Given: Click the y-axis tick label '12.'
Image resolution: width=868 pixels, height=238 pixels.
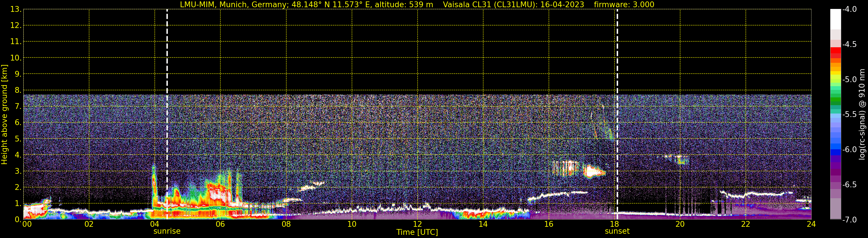Looking at the screenshot, I should [16, 26].
